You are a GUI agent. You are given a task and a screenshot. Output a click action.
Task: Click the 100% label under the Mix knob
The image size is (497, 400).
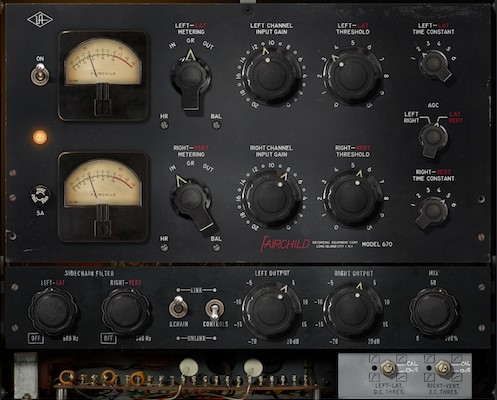[451, 338]
